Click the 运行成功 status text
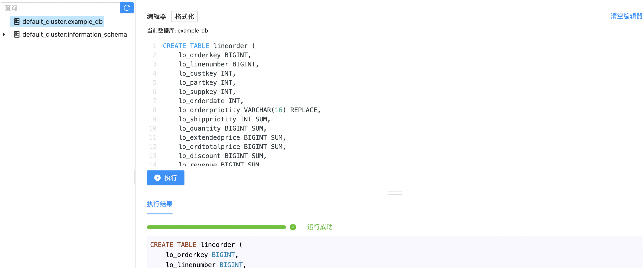This screenshot has height=268, width=644. click(x=319, y=227)
